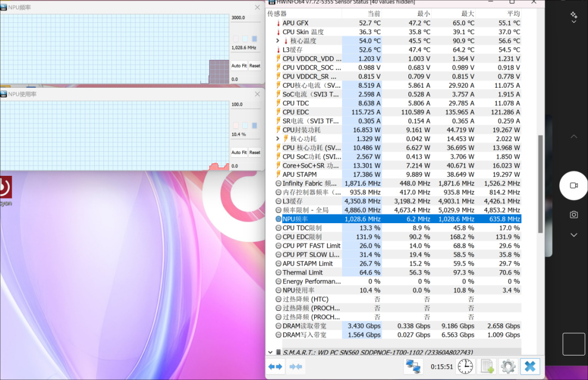Click circle icon beside Thermal Limit
Image resolution: width=588 pixels, height=380 pixels.
point(278,272)
